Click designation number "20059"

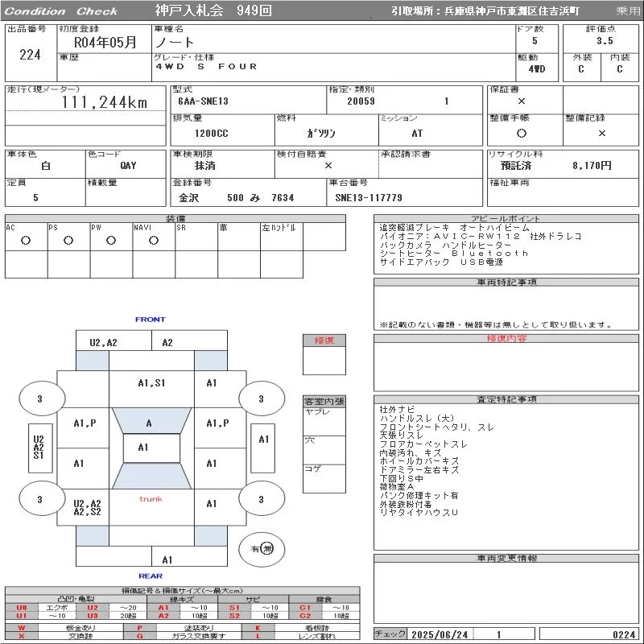(361, 101)
